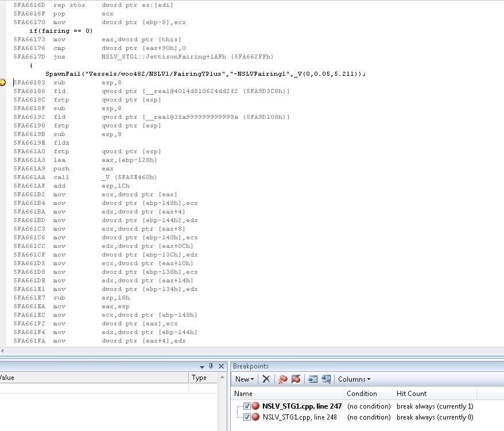Viewport: 504px width, 431px height.
Task: Open left panel window position dropdown arrow
Action: point(202,367)
